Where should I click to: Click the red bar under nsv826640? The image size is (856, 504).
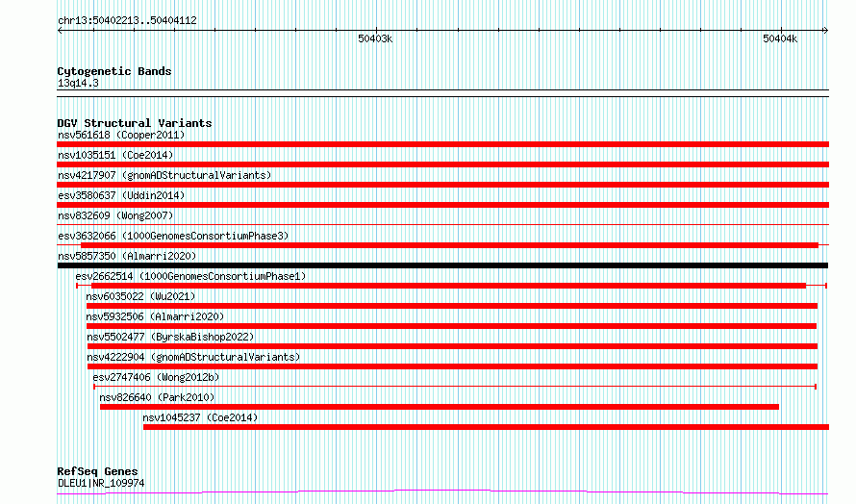tap(440, 407)
